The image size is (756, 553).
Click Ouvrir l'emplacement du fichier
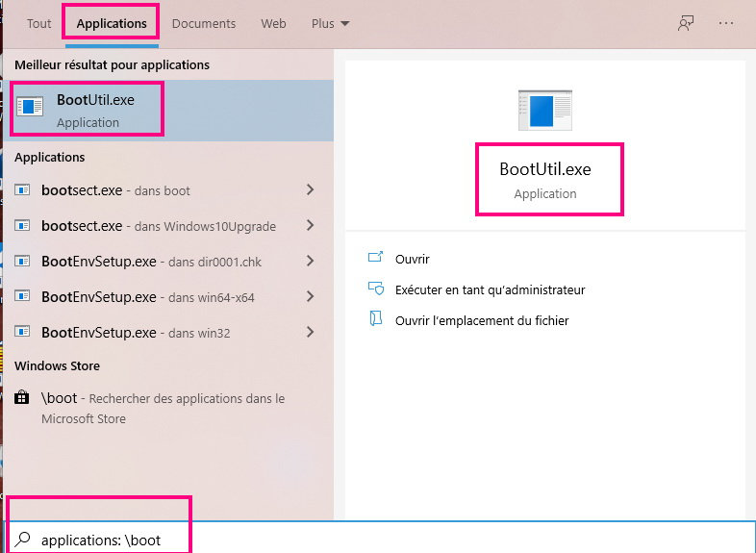coord(482,320)
